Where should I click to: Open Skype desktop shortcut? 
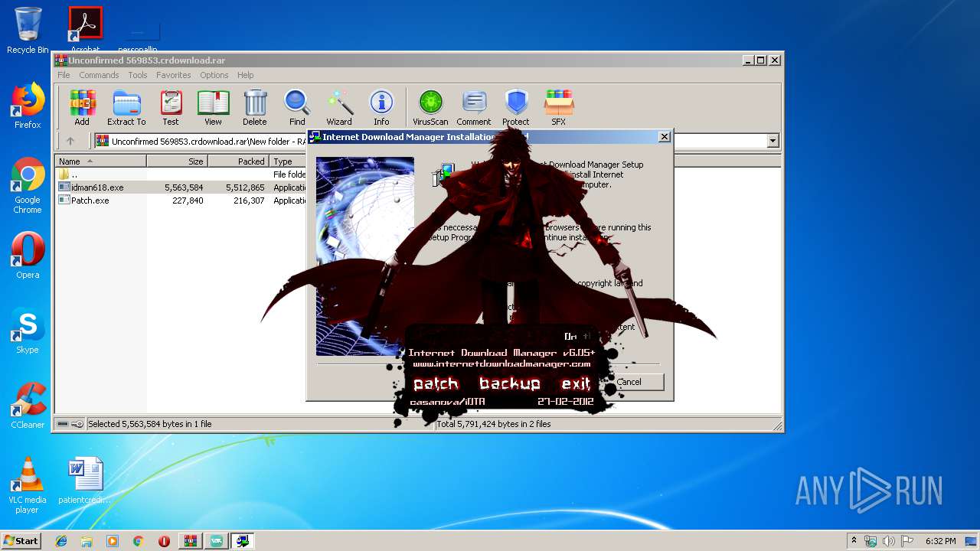[x=28, y=331]
